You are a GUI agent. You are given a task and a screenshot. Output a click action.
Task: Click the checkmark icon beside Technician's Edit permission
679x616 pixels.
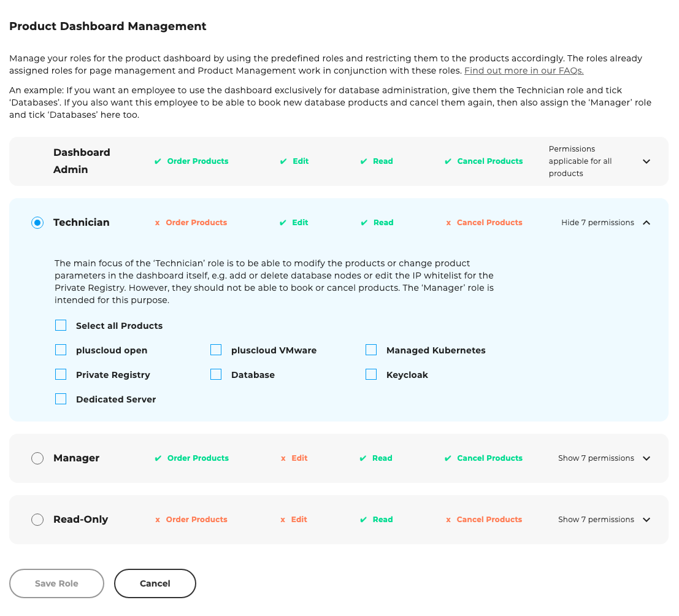point(282,222)
